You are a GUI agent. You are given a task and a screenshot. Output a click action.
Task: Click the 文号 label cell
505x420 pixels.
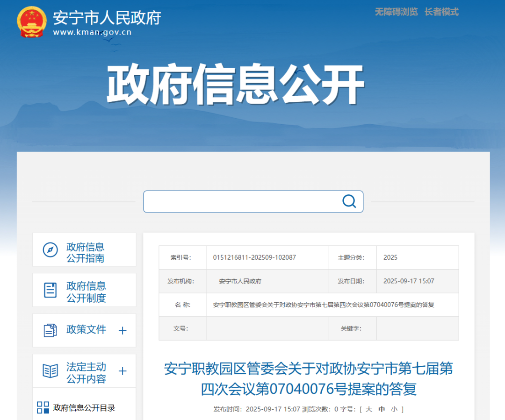(x=183, y=328)
